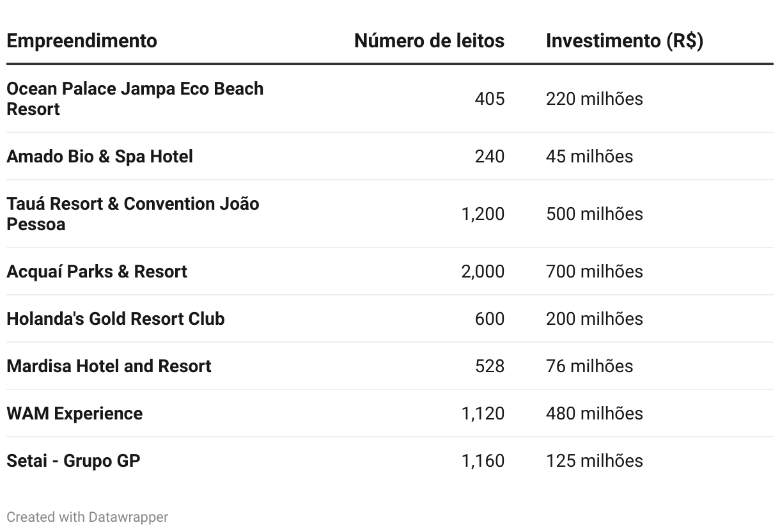Click the 45 milhões investment cell
Image resolution: width=780 pixels, height=532 pixels.
coord(589,157)
